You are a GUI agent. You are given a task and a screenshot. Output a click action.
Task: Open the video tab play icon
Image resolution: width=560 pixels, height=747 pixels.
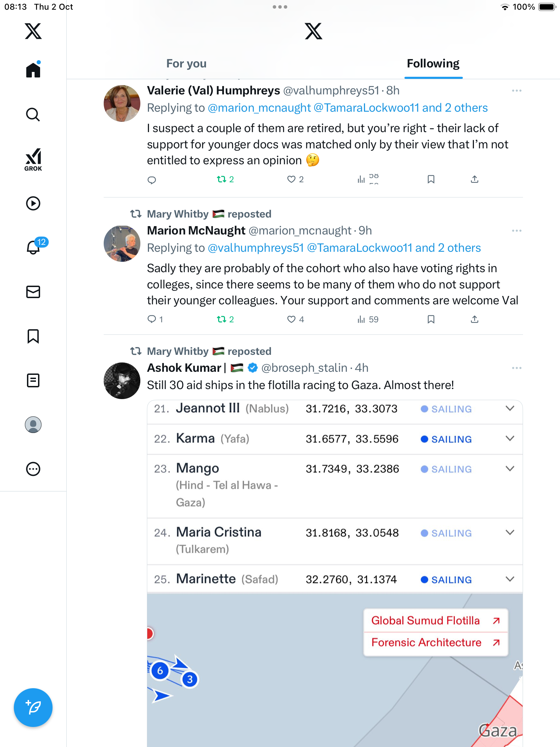[33, 203]
